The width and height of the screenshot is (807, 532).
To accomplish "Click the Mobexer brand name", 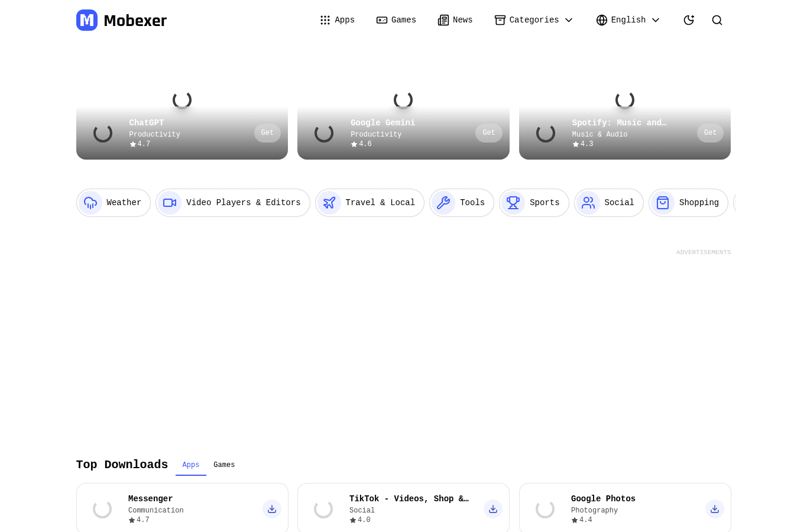I will click(135, 21).
